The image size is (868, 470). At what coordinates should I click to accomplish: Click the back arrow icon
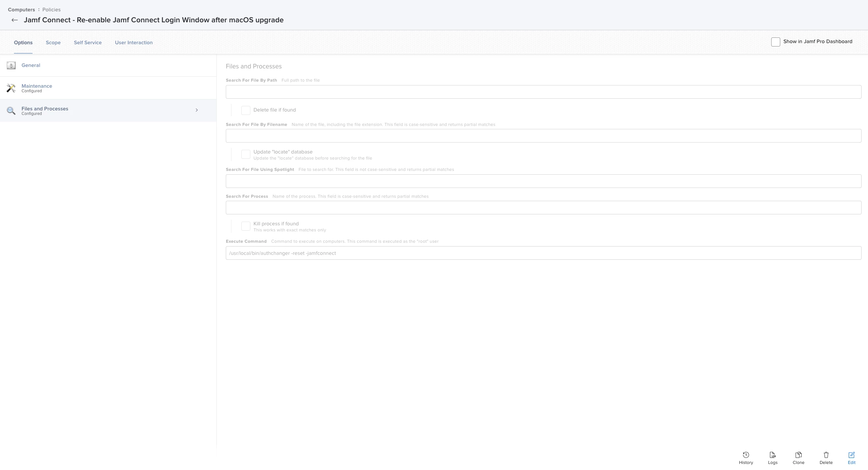(x=14, y=20)
